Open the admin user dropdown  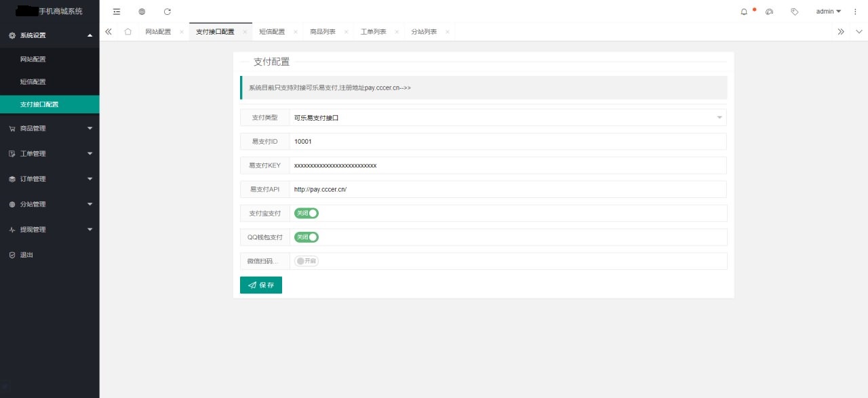(828, 12)
